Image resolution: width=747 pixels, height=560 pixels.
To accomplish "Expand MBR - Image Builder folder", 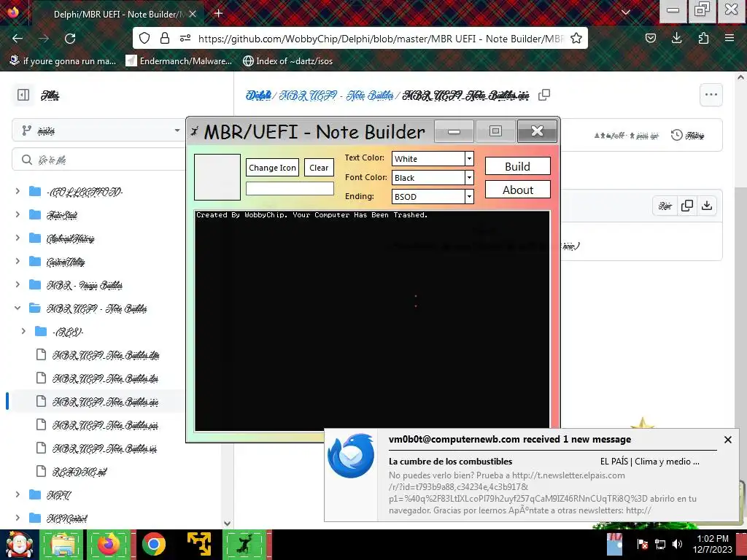I will (x=18, y=285).
